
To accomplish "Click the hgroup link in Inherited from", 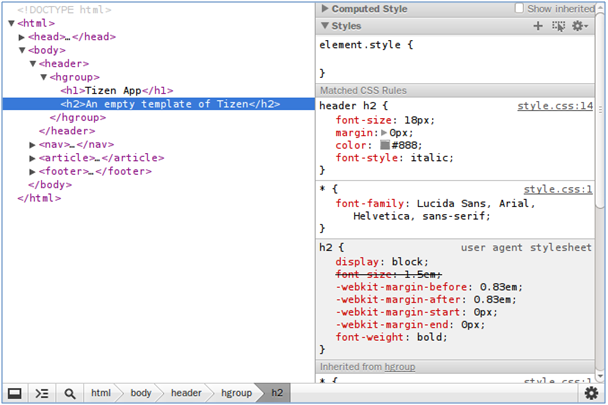I will [401, 367].
